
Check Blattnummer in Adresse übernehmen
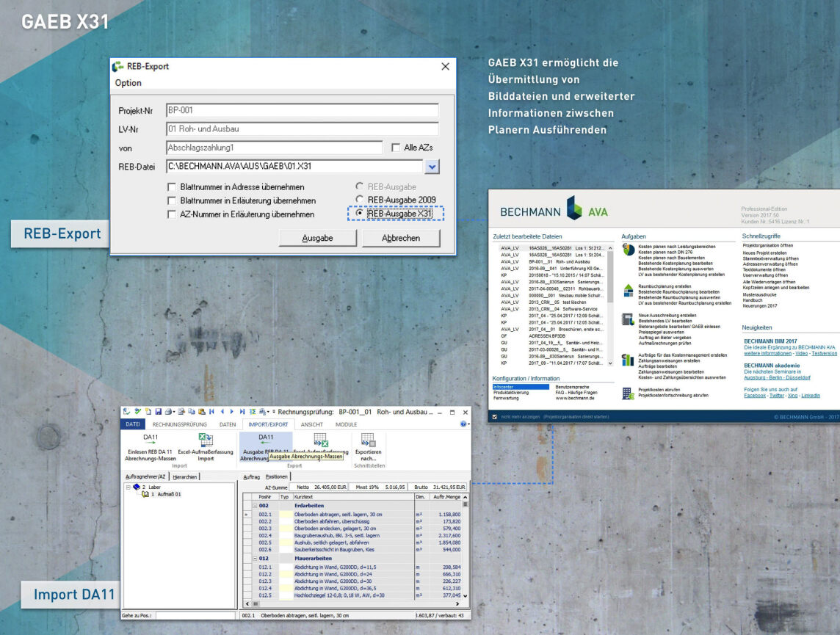click(172, 187)
